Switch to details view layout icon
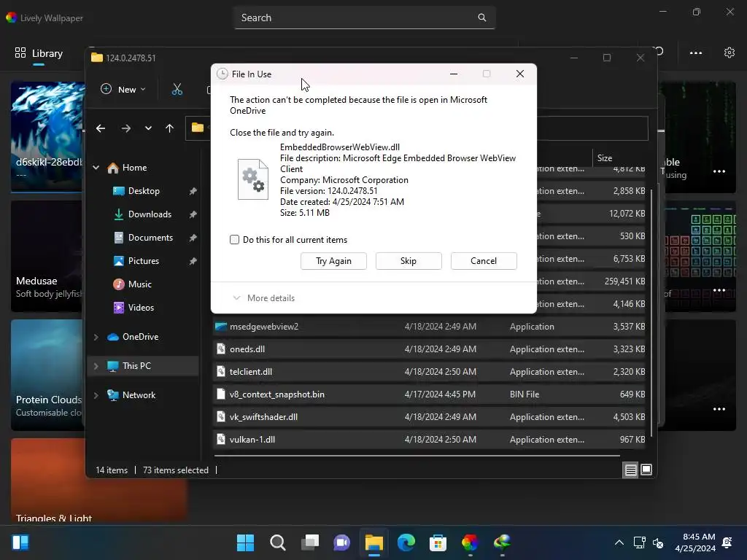This screenshot has width=747, height=560. [x=631, y=470]
